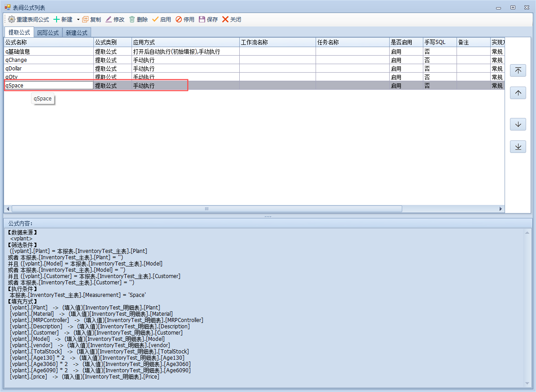Screen dimensions: 536x392
Task: Click the 启用 cell in qChange row
Action: coord(406,60)
